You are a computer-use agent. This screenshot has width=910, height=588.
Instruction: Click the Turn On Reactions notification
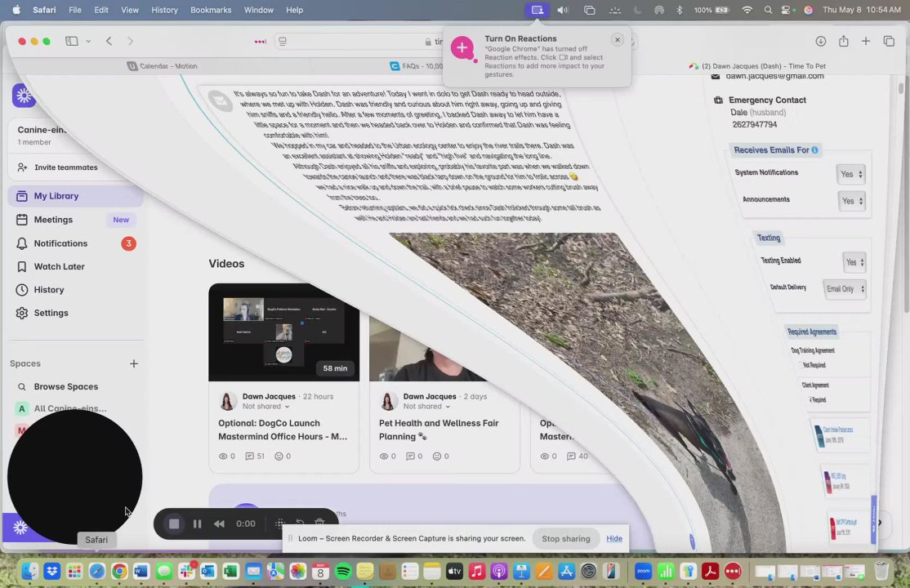point(537,56)
